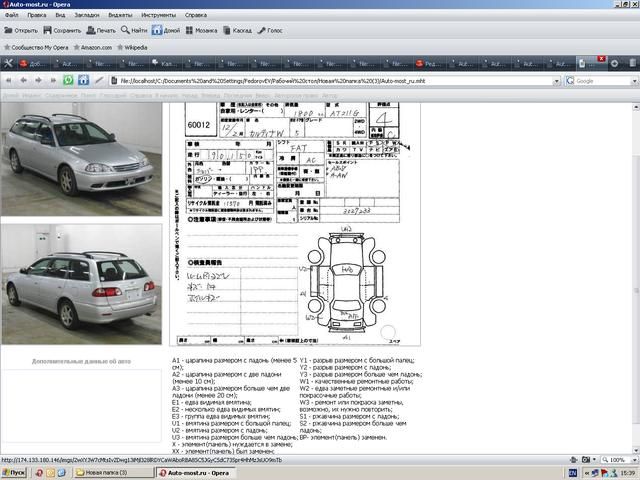Expand the Google search engine dropdown
Viewport: 640px width, 480px height.
pyautogui.click(x=634, y=81)
